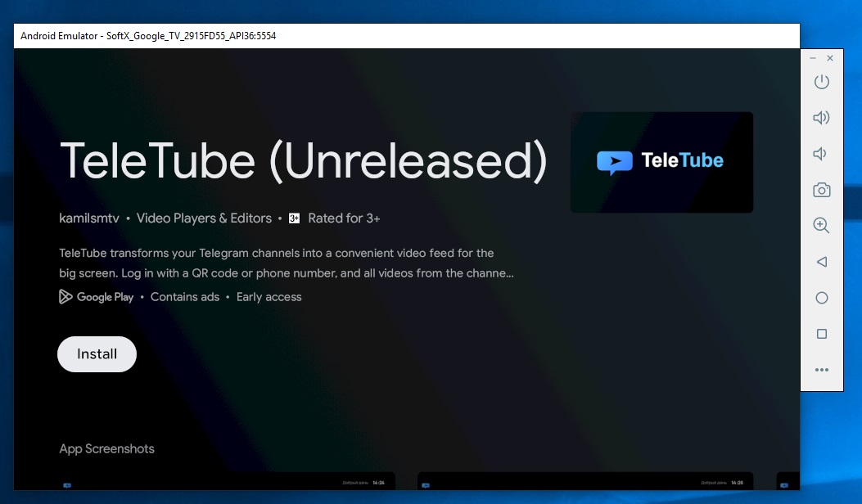
Task: Select the Video Players & Editors category
Action: [x=204, y=218]
